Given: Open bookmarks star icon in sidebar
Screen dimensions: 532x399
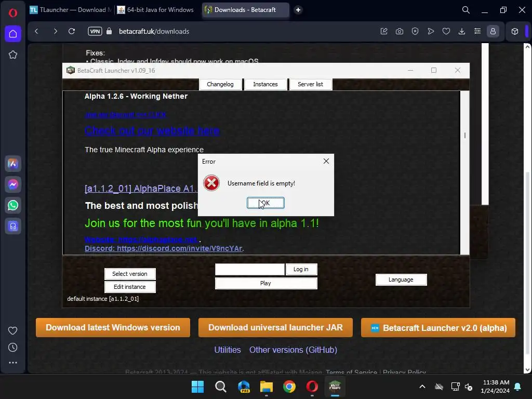Looking at the screenshot, I should coord(13,55).
